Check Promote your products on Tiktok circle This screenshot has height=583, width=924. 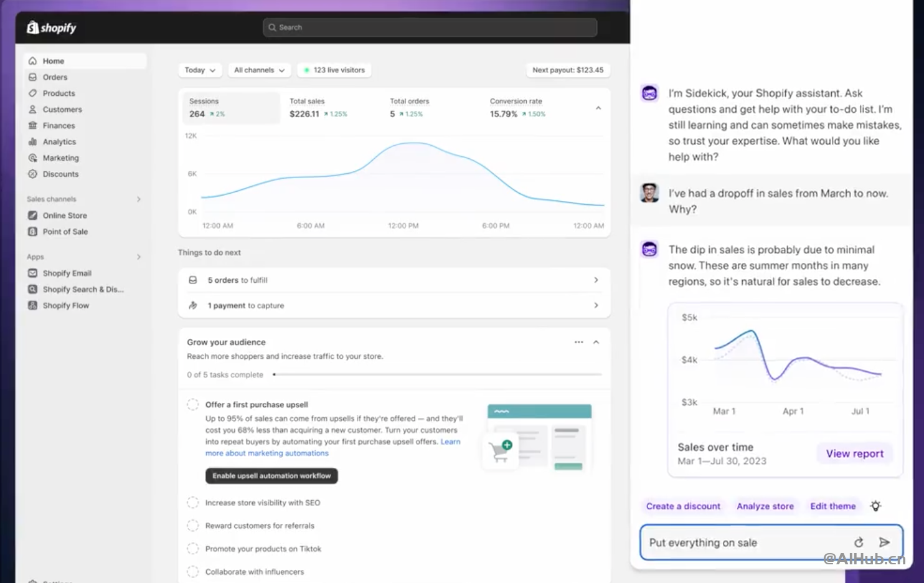coord(193,549)
